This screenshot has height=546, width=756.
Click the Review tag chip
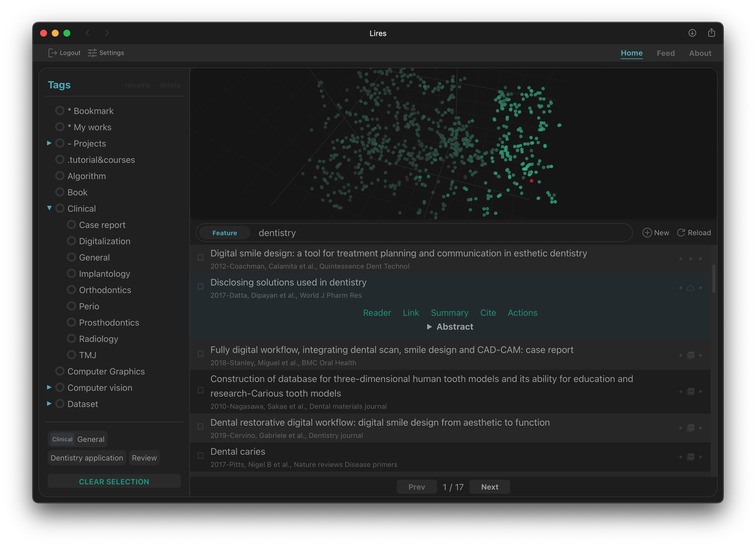144,458
